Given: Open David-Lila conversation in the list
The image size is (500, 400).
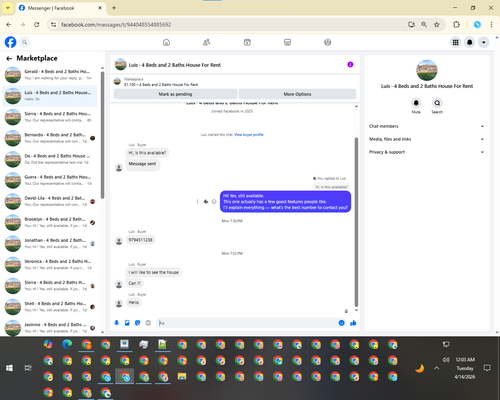Looking at the screenshot, I should tap(50, 201).
